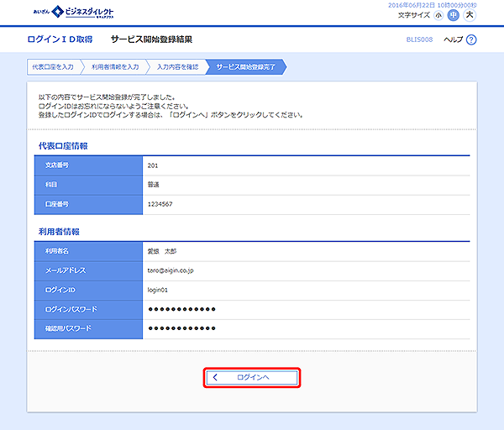Click the ログインへ button

tap(252, 377)
